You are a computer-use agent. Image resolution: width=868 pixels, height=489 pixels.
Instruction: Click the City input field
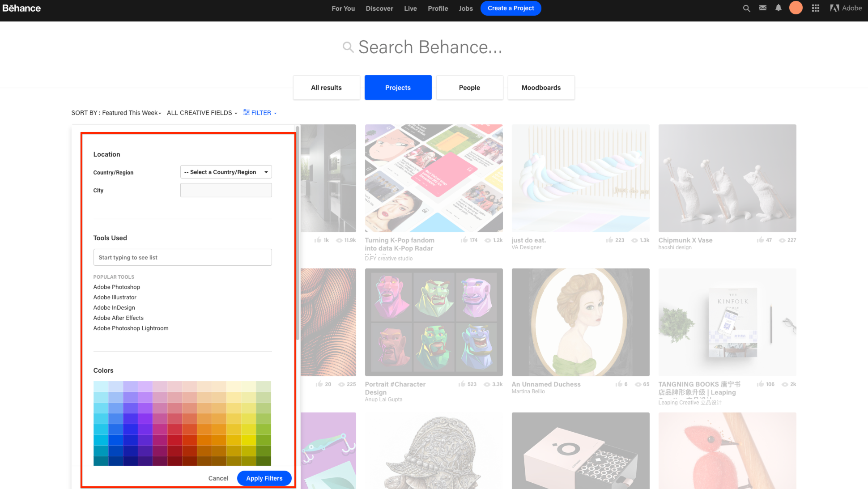point(226,190)
